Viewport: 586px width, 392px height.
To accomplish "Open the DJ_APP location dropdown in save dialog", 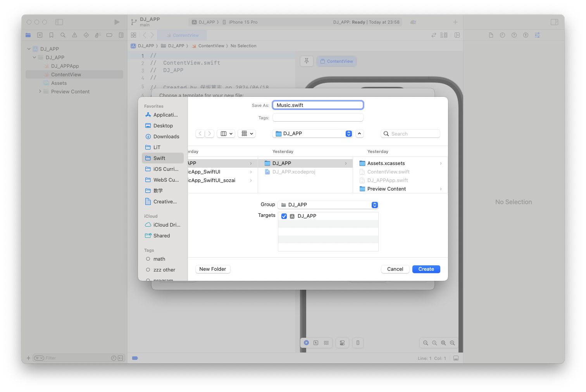I will pos(312,133).
